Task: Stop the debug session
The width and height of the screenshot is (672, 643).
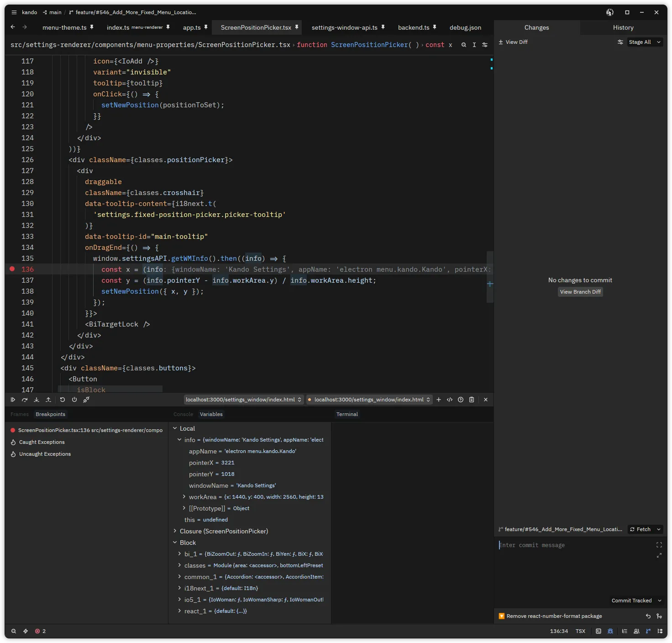Action: click(x=74, y=400)
